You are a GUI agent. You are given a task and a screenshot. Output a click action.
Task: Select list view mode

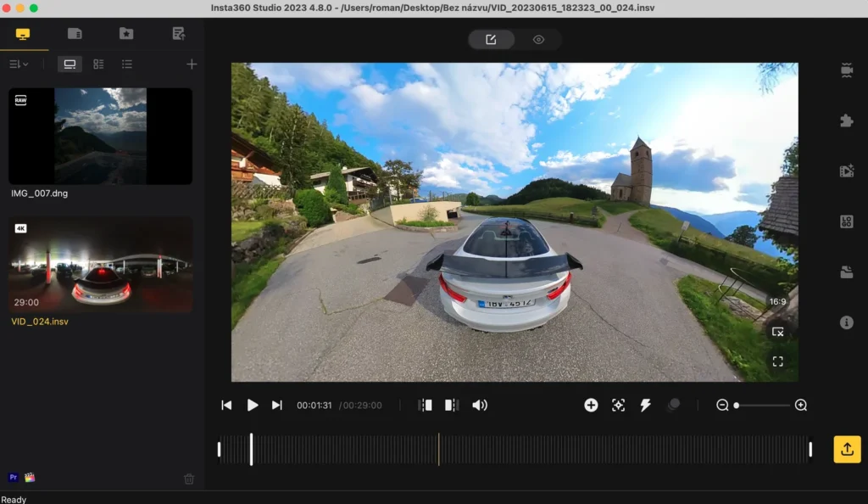[127, 64]
